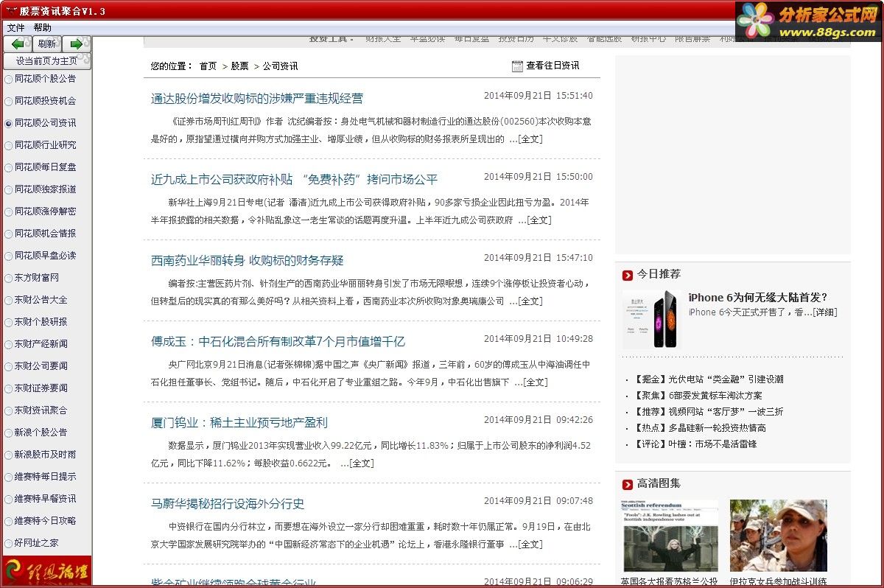Select 东财产经新闻 radio option
The height and width of the screenshot is (588, 884).
pyautogui.click(x=9, y=344)
